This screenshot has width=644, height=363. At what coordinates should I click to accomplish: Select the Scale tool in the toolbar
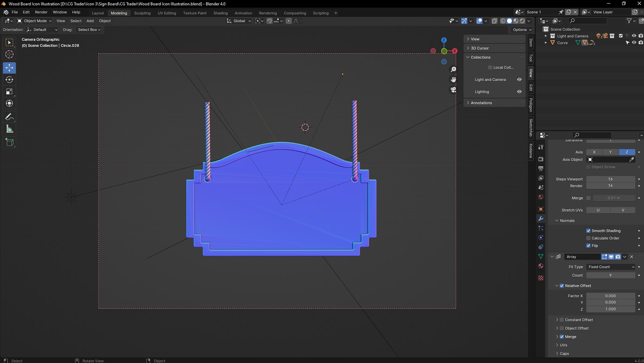coord(9,91)
